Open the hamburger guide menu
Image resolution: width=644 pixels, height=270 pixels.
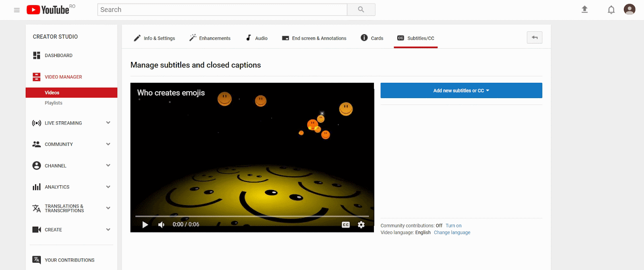click(x=17, y=10)
